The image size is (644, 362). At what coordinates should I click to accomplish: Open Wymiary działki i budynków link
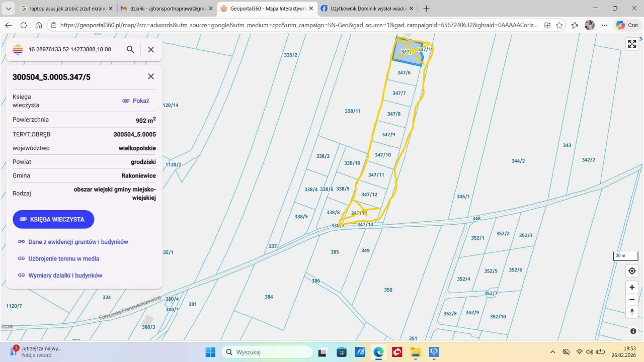pos(65,275)
